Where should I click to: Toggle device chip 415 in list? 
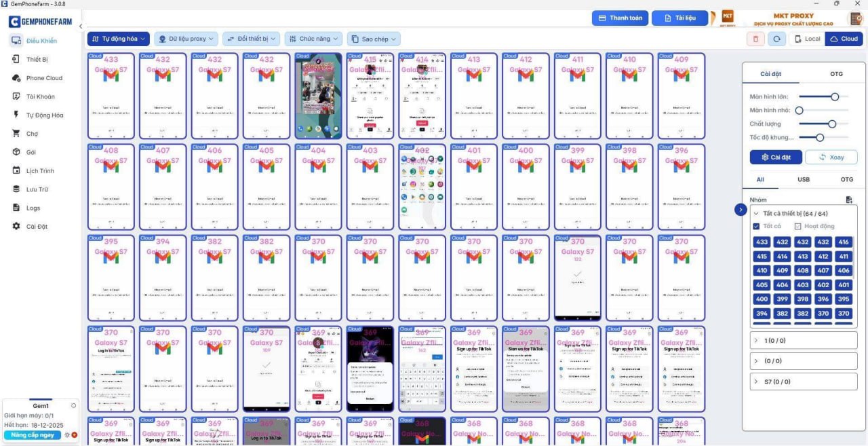762,257
